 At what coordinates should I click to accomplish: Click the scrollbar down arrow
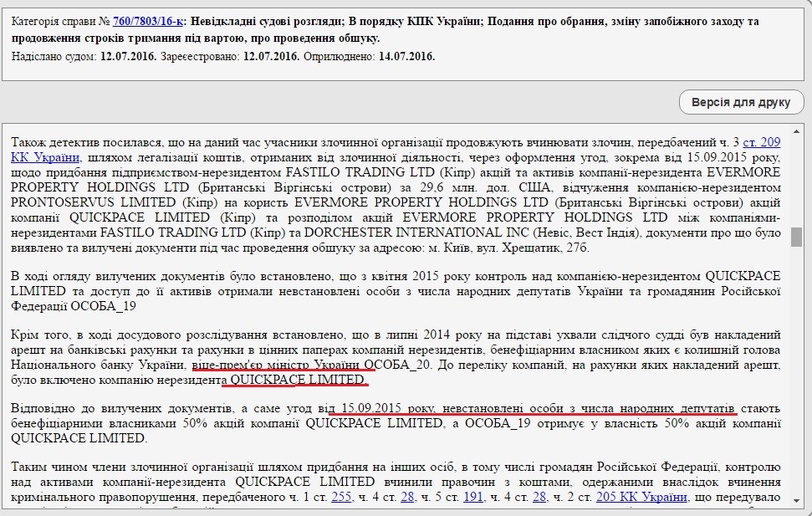pyautogui.click(x=796, y=501)
